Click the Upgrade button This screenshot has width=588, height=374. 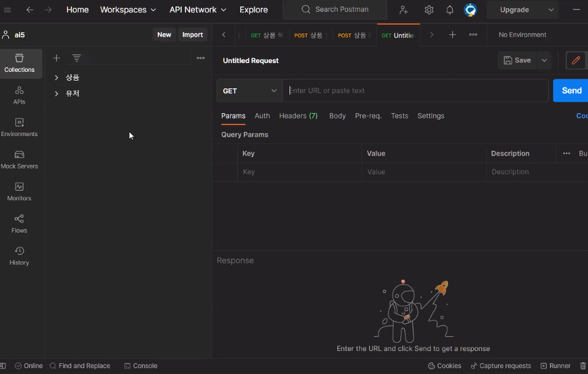click(514, 10)
